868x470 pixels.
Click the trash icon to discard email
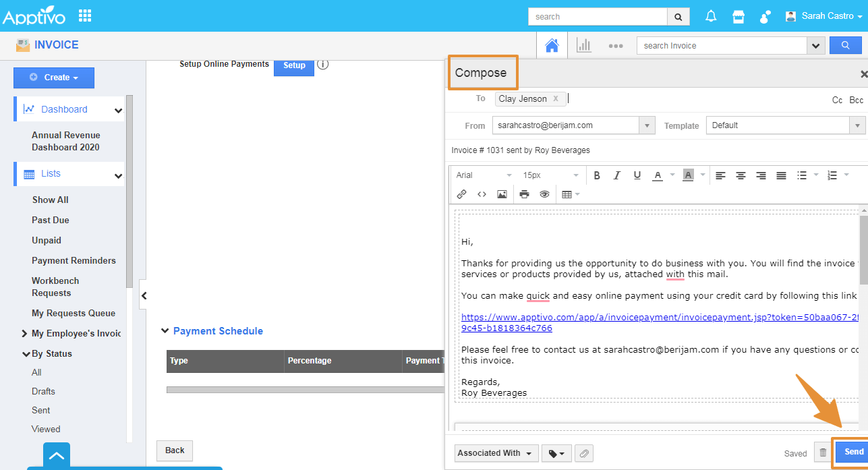pyautogui.click(x=822, y=453)
